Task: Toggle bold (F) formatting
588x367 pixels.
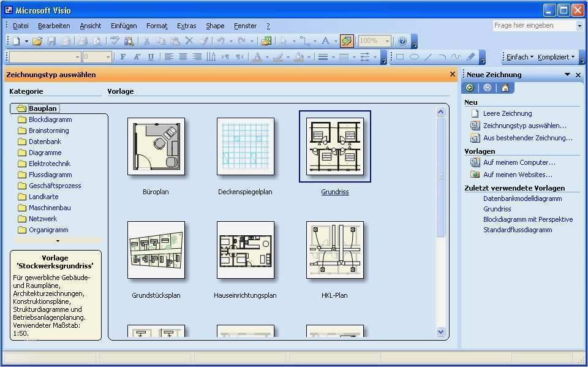Action: click(123, 57)
